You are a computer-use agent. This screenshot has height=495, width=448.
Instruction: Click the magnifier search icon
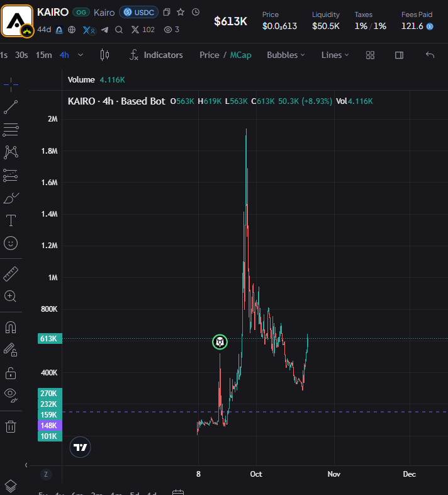coord(119,30)
